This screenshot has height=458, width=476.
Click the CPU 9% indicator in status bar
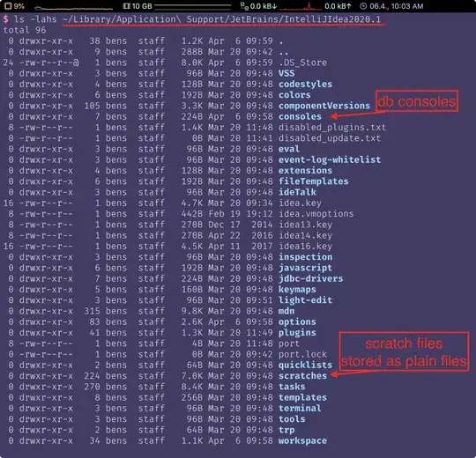(x=15, y=6)
